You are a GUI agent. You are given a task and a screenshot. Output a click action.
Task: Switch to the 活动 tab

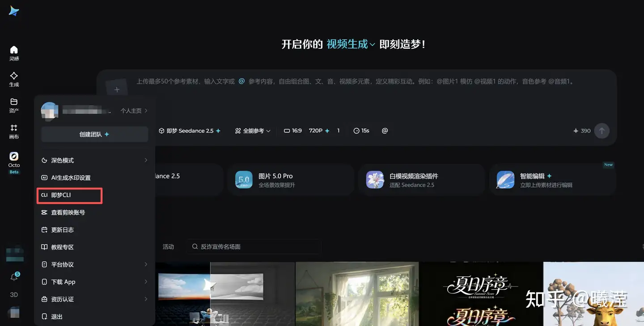168,247
